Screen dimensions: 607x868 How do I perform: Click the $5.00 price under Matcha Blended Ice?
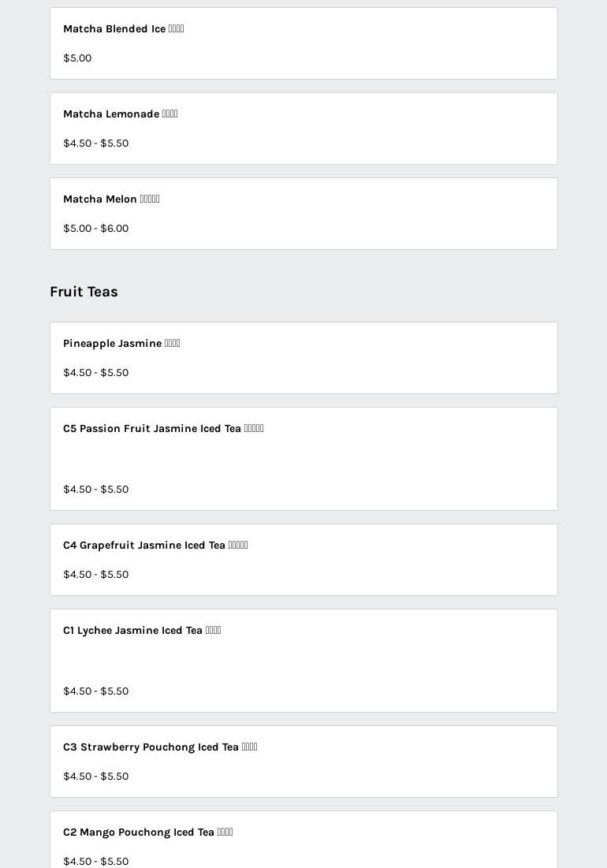(77, 58)
